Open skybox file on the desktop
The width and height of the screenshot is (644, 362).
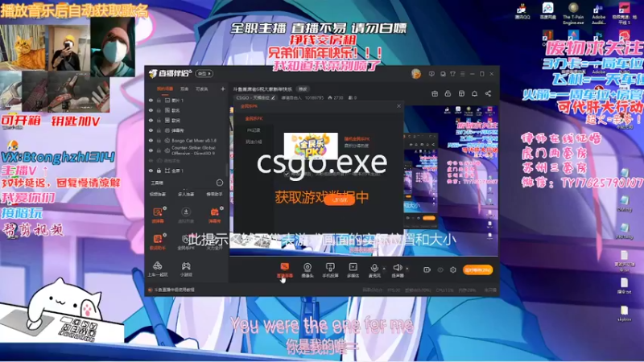tap(625, 314)
